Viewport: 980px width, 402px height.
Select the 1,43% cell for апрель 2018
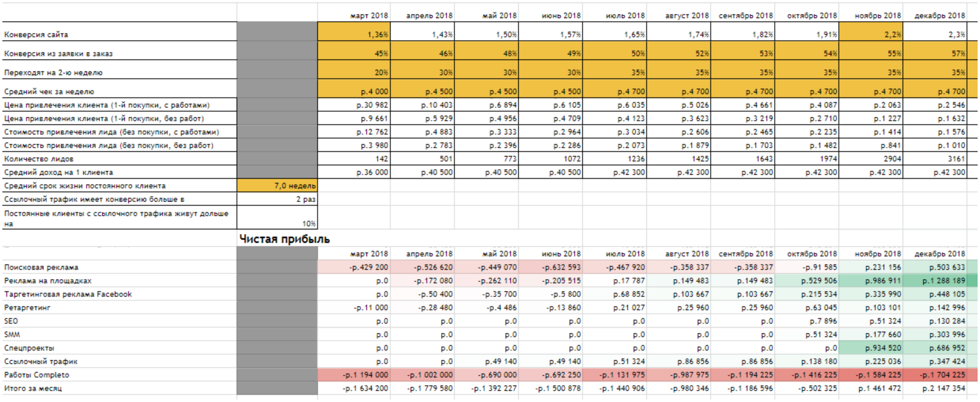(422, 31)
